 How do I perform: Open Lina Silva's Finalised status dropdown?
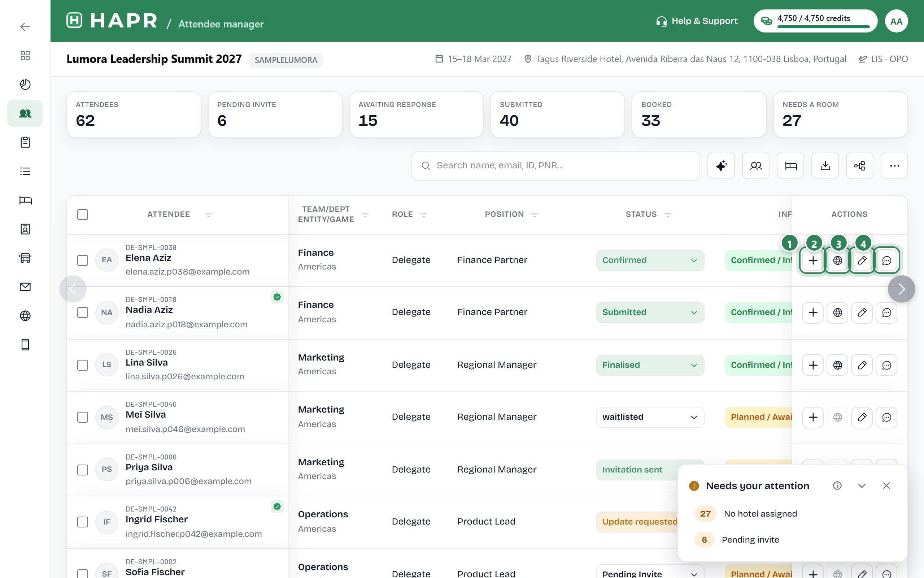point(650,365)
